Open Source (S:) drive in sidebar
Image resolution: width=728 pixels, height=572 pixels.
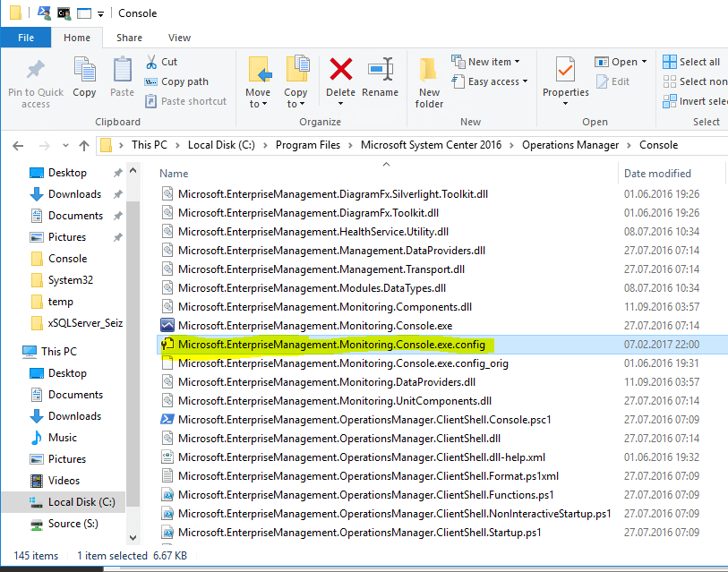[x=64, y=524]
